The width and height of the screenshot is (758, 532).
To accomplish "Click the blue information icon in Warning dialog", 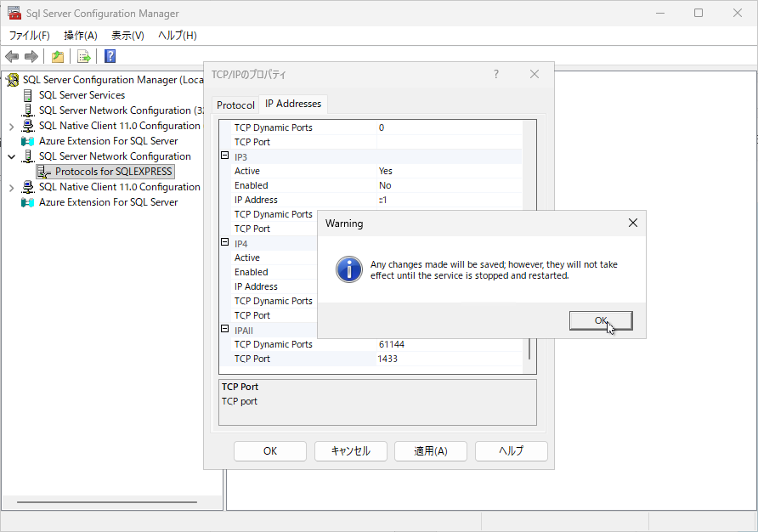I will pos(349,269).
